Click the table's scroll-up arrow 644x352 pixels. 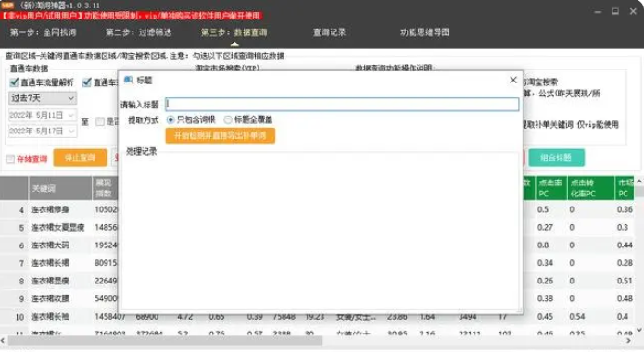click(639, 182)
